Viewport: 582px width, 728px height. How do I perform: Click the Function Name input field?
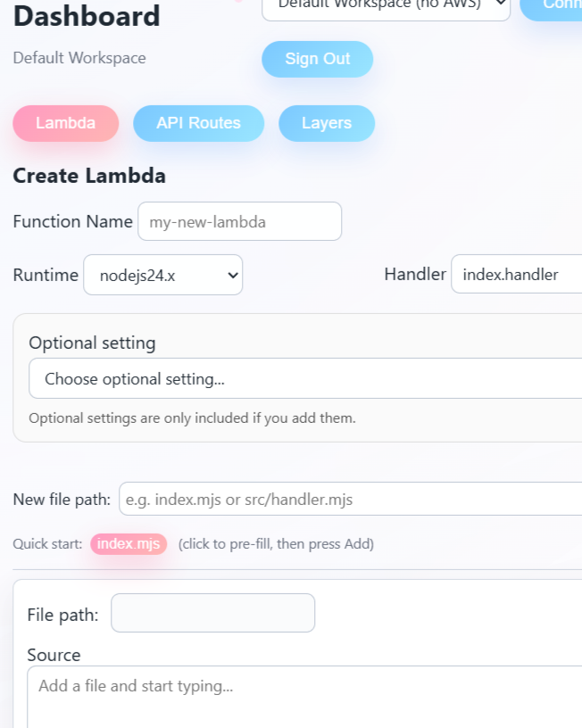pos(239,221)
